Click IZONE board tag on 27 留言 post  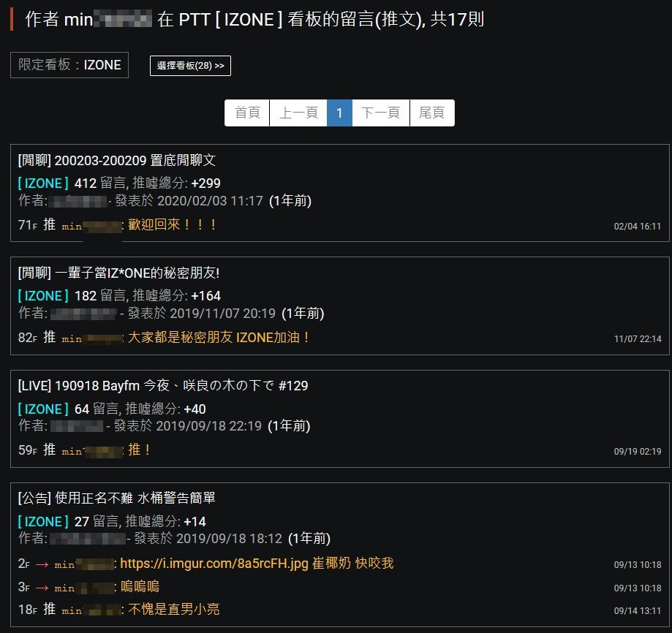[43, 522]
